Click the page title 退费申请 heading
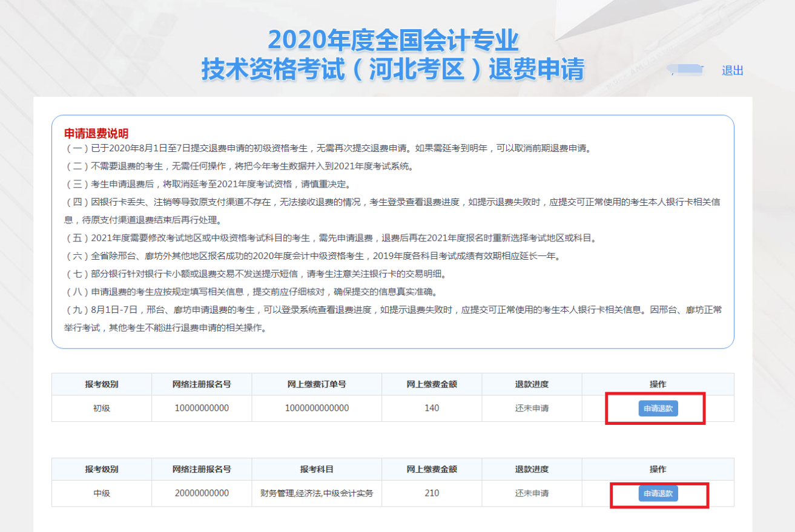This screenshot has height=532, width=795. pyautogui.click(x=393, y=55)
